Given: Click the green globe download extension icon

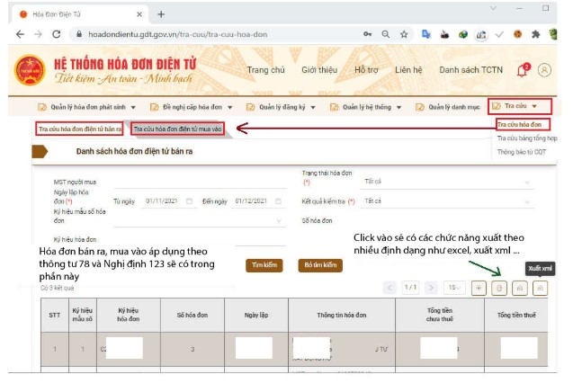Looking at the screenshot, I should tap(463, 35).
